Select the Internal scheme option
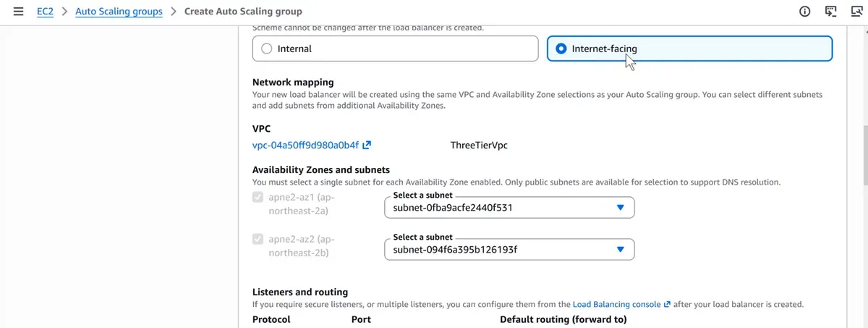 click(x=396, y=49)
